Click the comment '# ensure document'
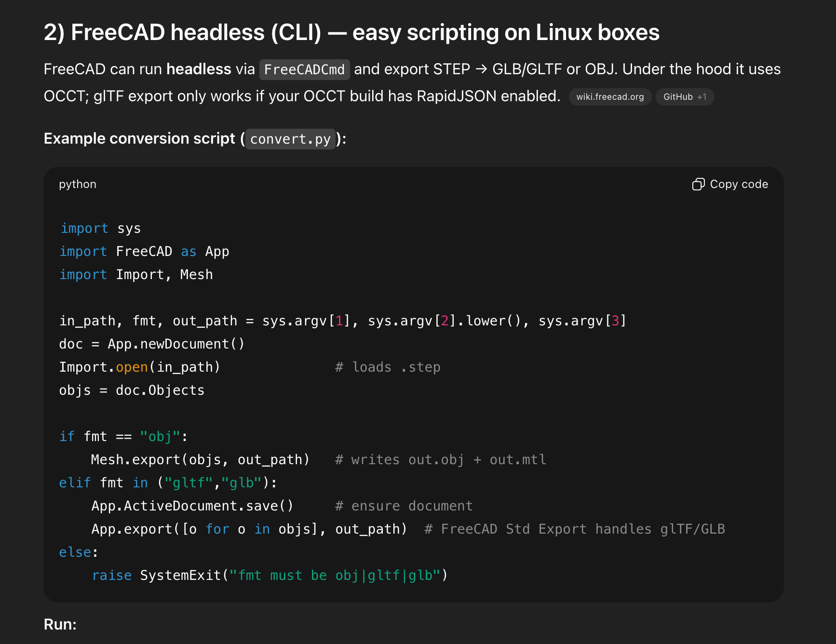Image resolution: width=836 pixels, height=644 pixels. [x=404, y=506]
